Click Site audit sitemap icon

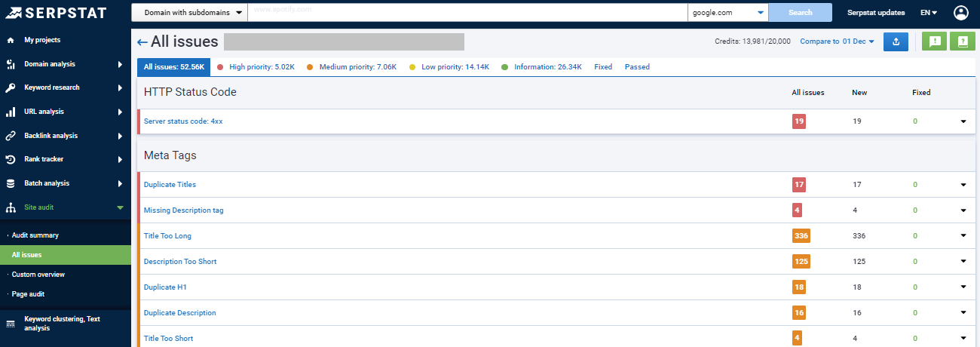(11, 207)
